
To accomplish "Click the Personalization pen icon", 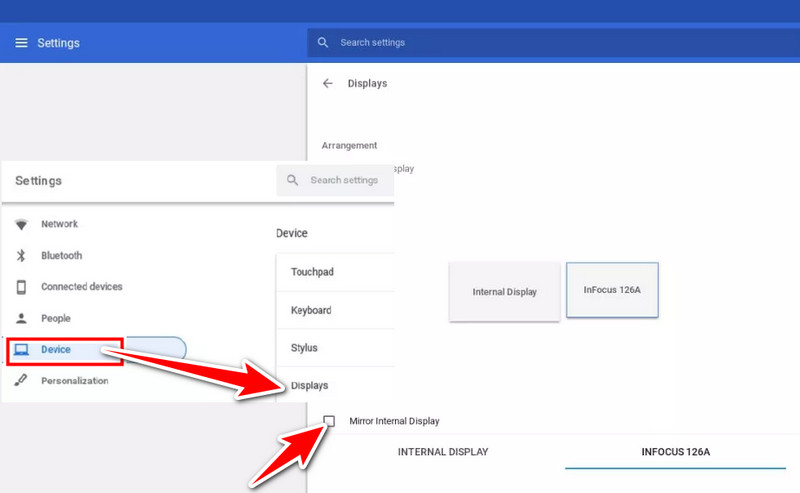I will [x=21, y=381].
